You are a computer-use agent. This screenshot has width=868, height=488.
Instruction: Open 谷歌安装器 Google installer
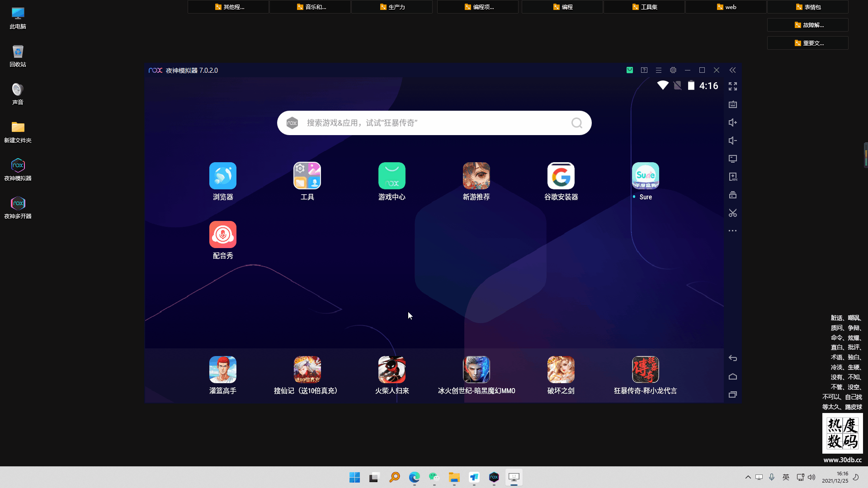[561, 176]
